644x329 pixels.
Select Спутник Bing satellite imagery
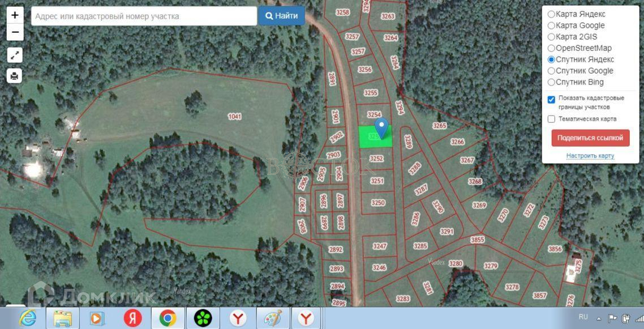[x=551, y=82]
